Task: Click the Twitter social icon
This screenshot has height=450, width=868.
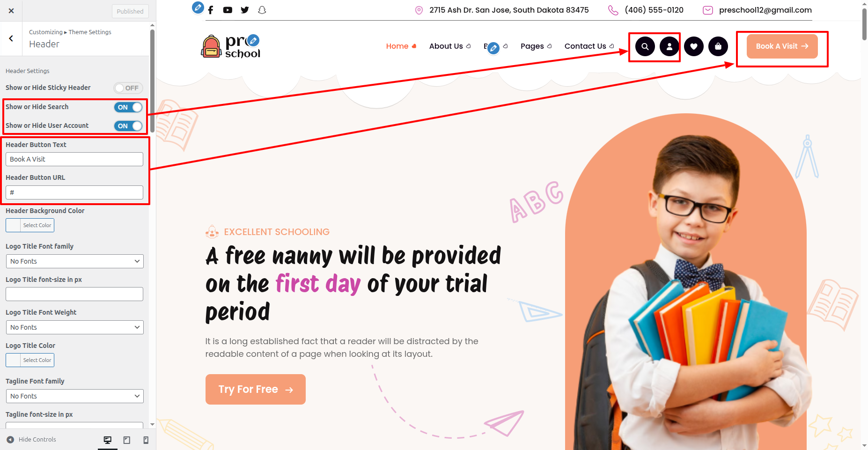Action: click(x=245, y=10)
